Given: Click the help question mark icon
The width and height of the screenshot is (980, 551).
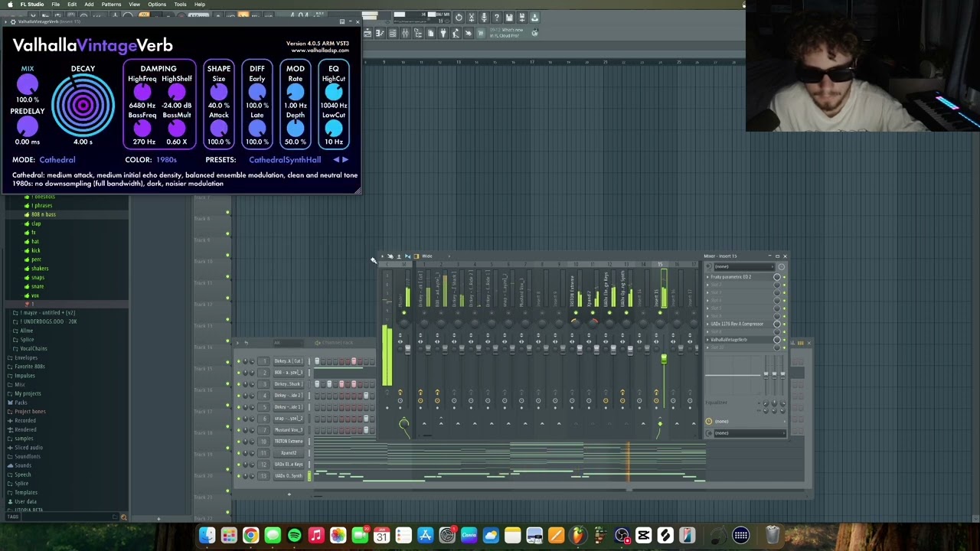Looking at the screenshot, I should (x=497, y=18).
